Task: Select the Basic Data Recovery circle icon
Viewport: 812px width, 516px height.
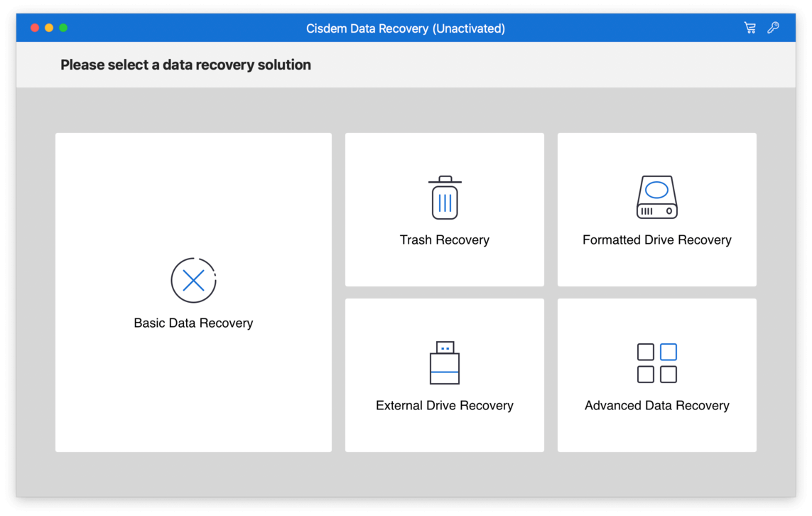Action: pos(194,280)
